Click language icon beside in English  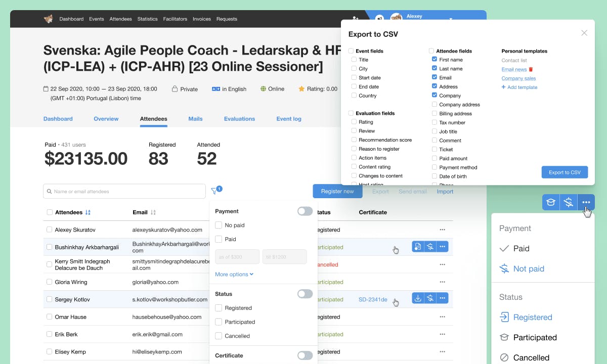[x=216, y=89]
